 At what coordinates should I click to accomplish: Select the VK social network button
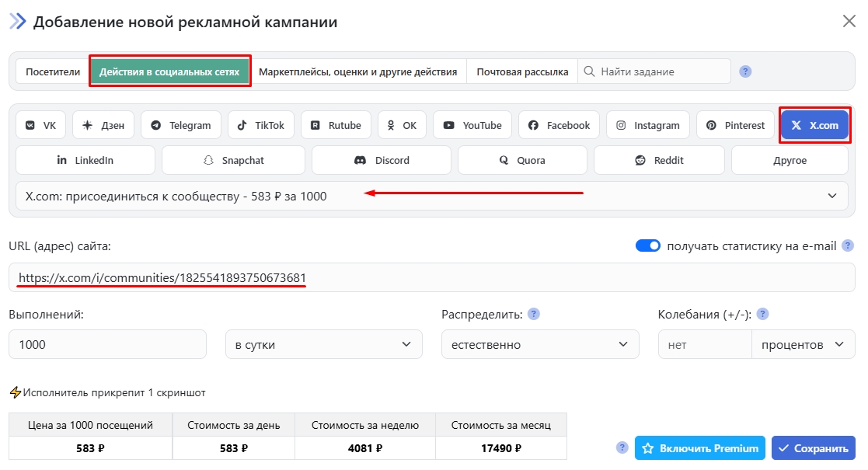point(41,125)
